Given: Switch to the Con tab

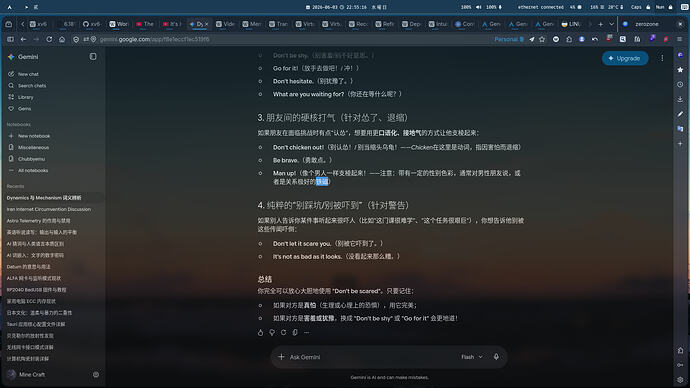Looking at the screenshot, I should tap(465, 24).
